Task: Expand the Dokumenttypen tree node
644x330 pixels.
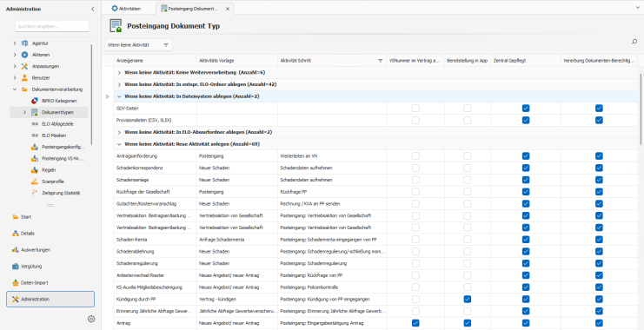Action: pos(24,112)
